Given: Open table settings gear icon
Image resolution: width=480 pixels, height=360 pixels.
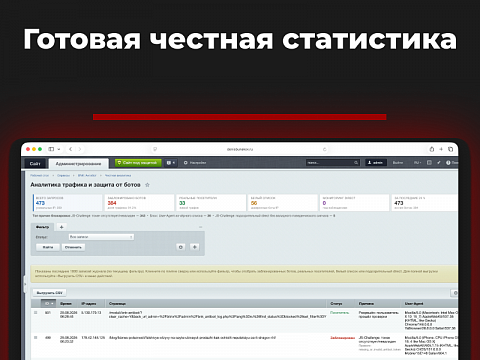Looking at the screenshot, I should 455,293.
